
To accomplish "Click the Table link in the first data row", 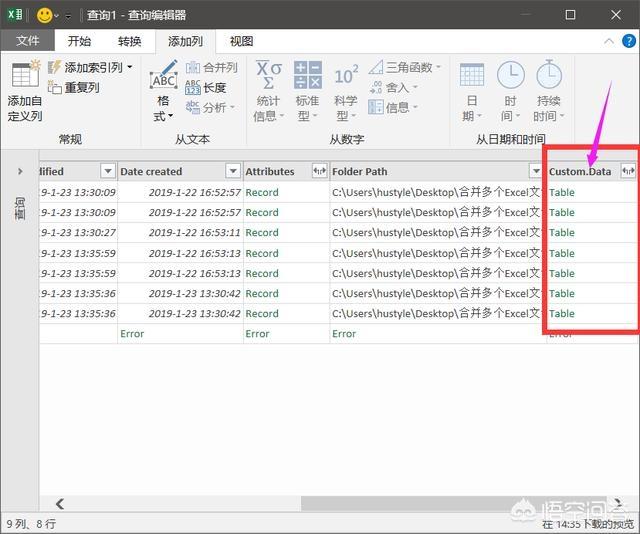I will (562, 192).
